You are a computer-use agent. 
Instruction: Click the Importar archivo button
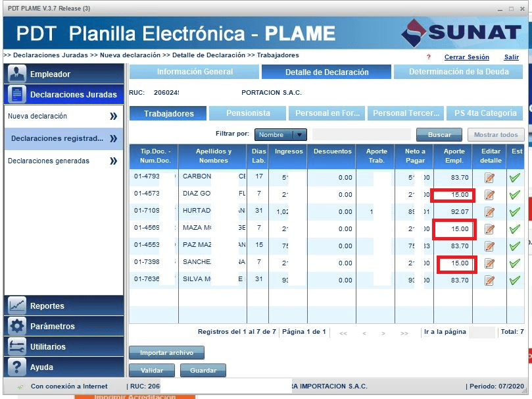tap(166, 353)
